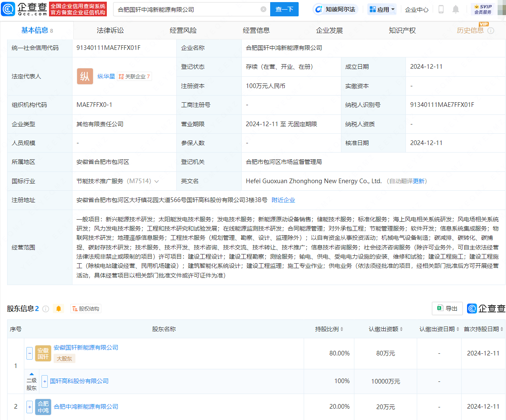This screenshot has width=506, height=420.
Task: Collapse the 二级股东 section arrow
Action: (x=32, y=374)
